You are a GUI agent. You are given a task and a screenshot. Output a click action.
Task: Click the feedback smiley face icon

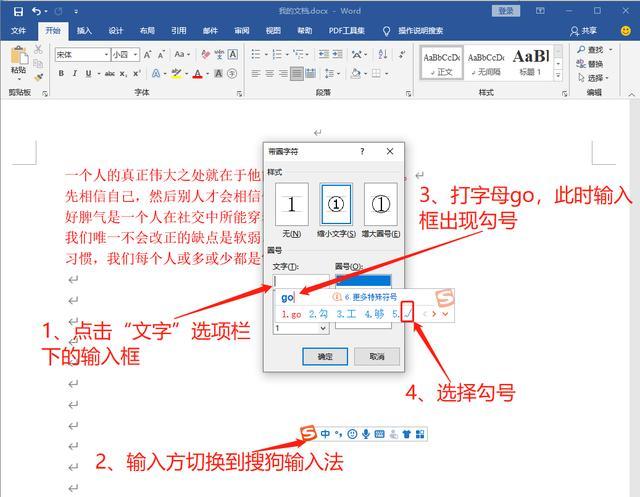[625, 31]
